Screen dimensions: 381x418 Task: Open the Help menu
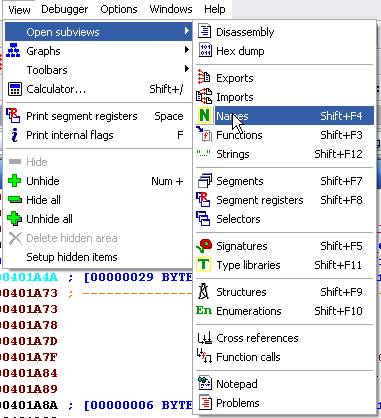(215, 9)
